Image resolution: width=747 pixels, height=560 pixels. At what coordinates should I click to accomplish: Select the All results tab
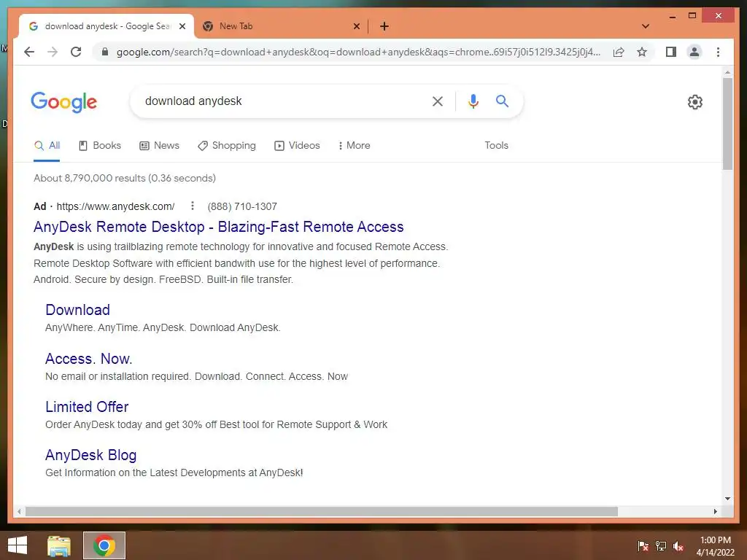point(47,145)
